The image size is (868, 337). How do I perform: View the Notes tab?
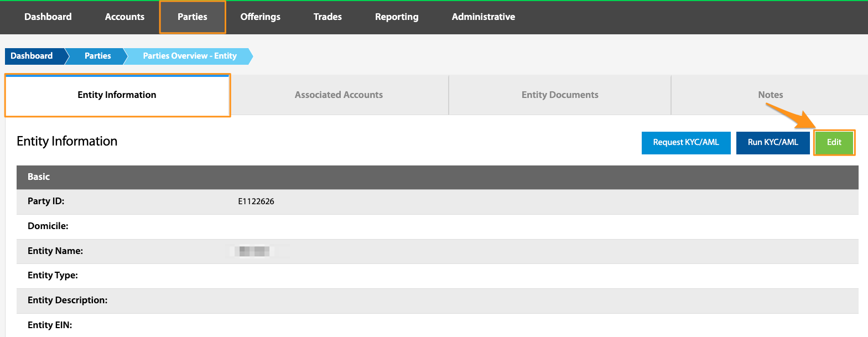[770, 95]
